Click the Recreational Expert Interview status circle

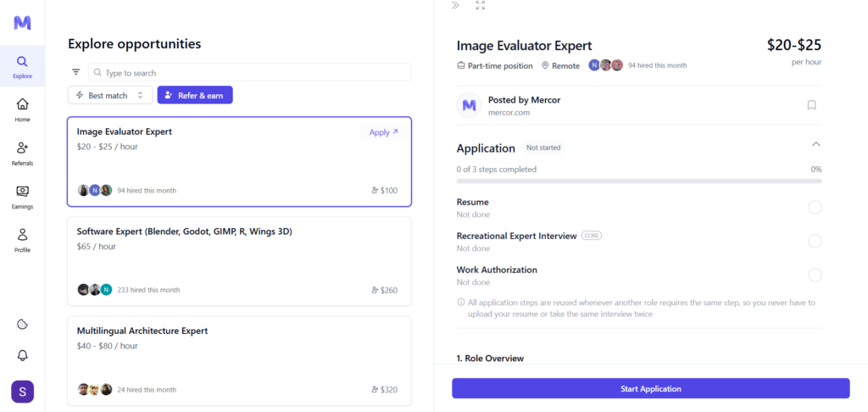(x=815, y=241)
